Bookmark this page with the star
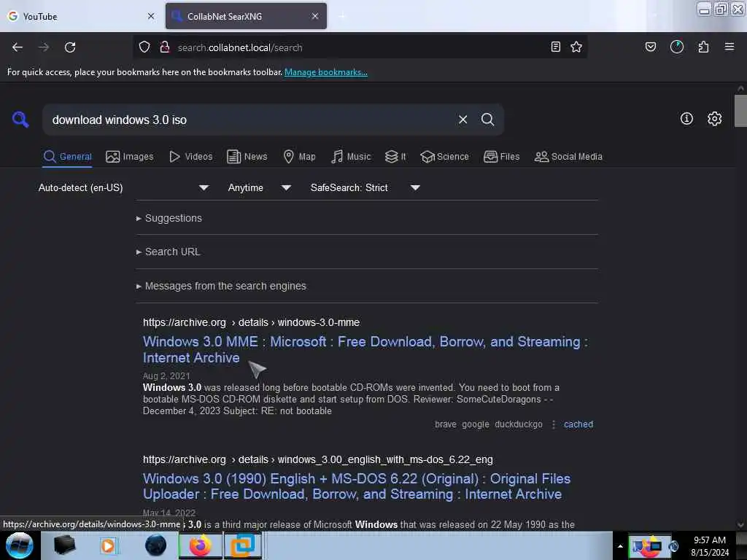 tap(576, 47)
